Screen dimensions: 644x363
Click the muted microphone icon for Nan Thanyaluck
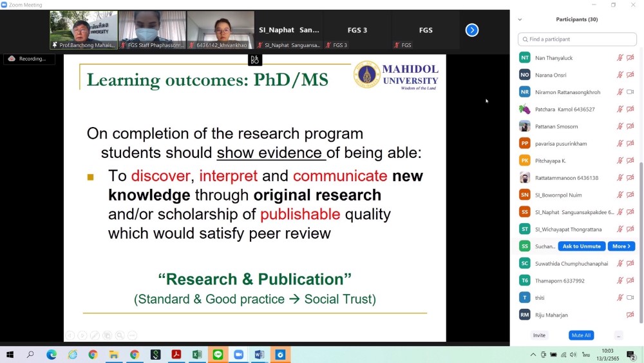[x=620, y=57]
